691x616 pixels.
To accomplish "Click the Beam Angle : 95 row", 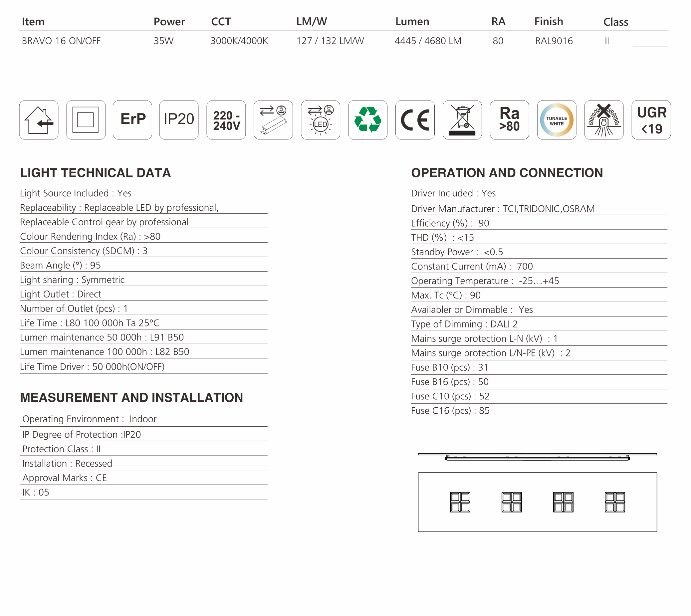I will (x=143, y=265).
